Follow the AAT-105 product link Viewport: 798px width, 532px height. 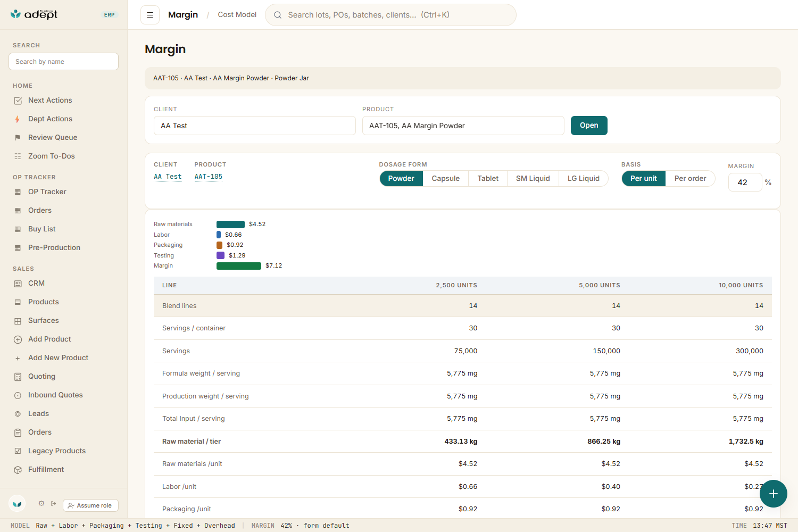coord(209,177)
